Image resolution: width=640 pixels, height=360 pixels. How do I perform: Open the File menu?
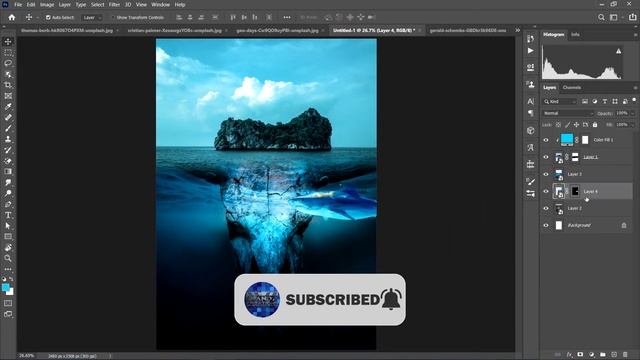tap(18, 4)
